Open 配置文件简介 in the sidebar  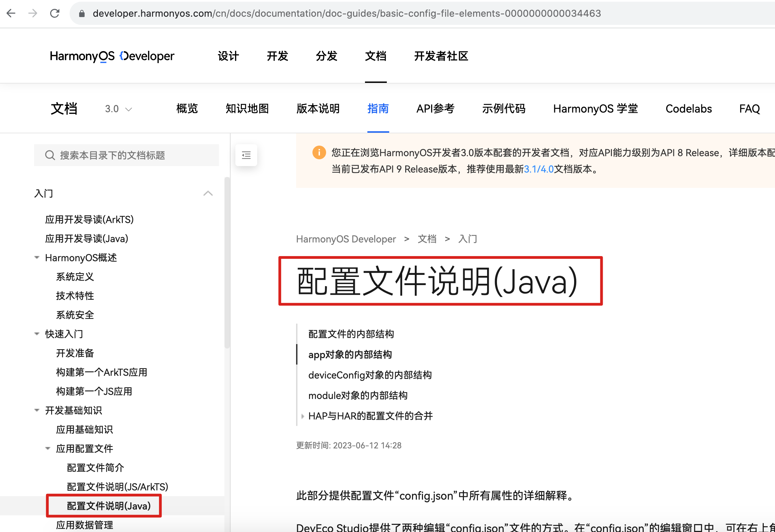click(96, 468)
